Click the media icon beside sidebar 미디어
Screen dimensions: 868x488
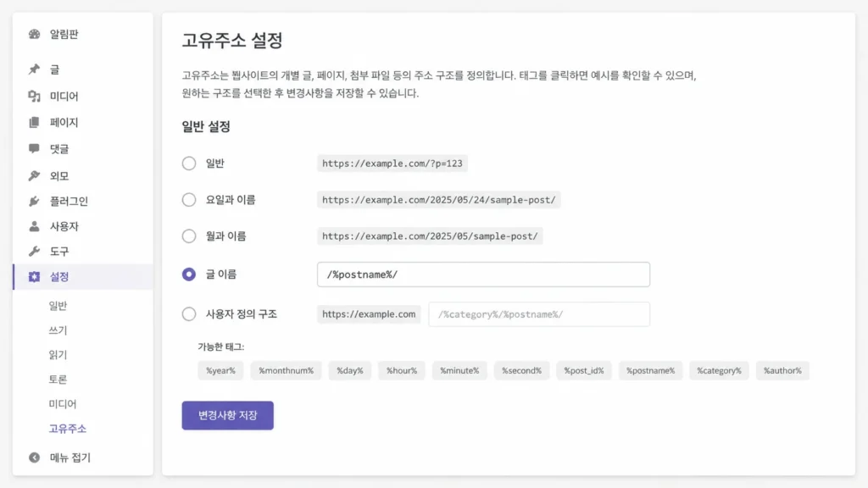tap(34, 97)
